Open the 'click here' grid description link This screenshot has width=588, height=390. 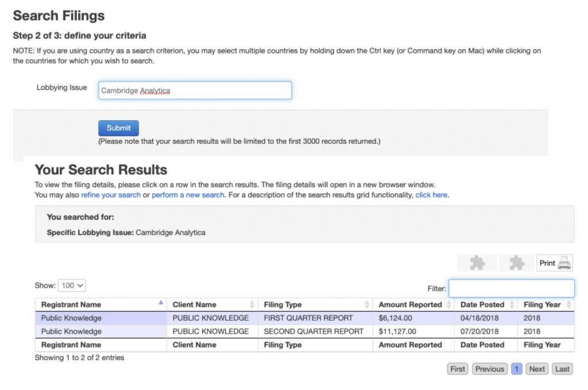(x=431, y=195)
